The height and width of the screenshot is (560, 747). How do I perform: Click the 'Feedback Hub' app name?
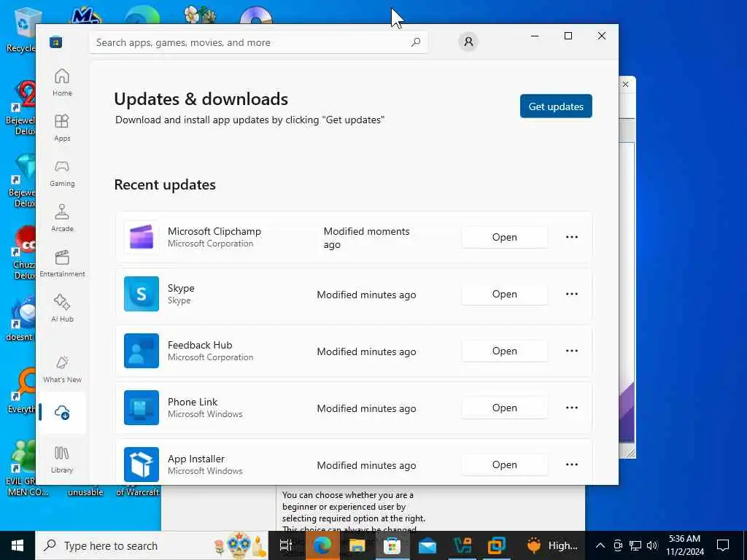(200, 345)
